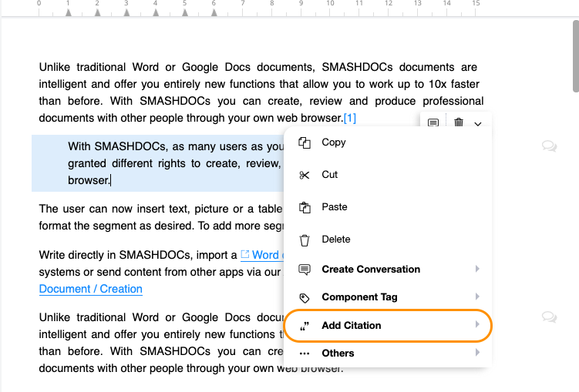579x392 pixels.
Task: Open the Create Conversation submenu
Action: [x=388, y=270]
